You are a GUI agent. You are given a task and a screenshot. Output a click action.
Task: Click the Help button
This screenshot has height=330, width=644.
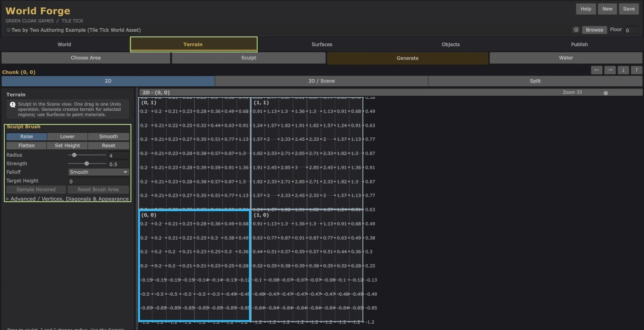pyautogui.click(x=586, y=9)
